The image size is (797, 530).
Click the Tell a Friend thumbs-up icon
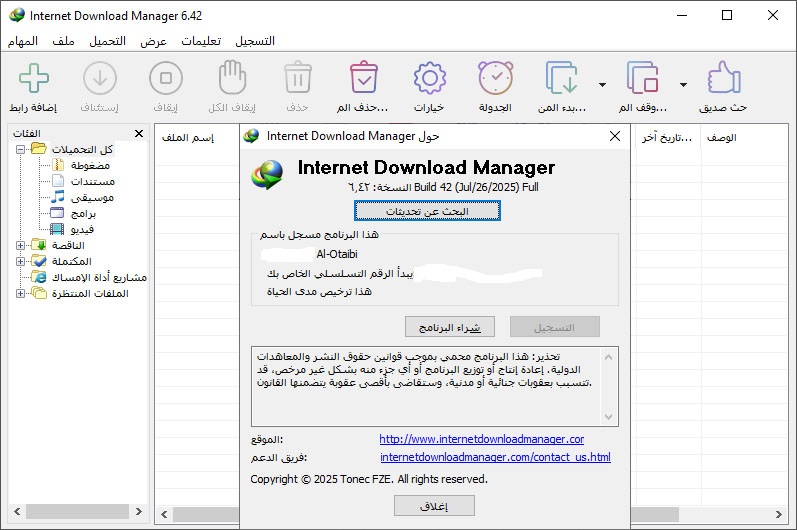(724, 77)
